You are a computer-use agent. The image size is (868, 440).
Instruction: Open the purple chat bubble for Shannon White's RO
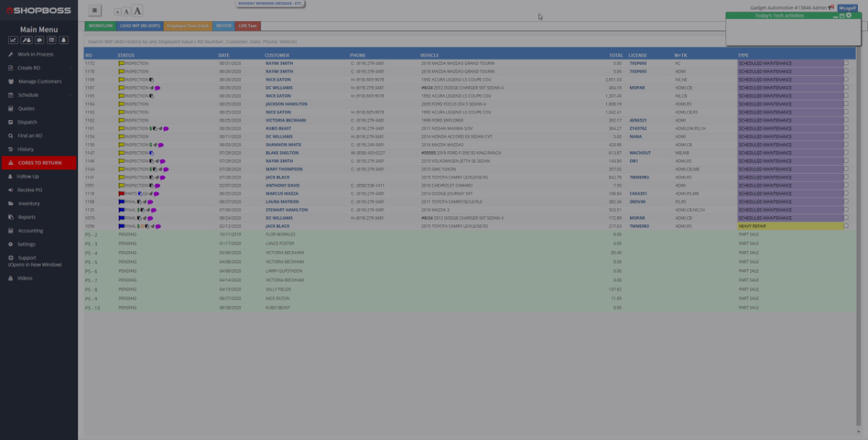coord(161,145)
